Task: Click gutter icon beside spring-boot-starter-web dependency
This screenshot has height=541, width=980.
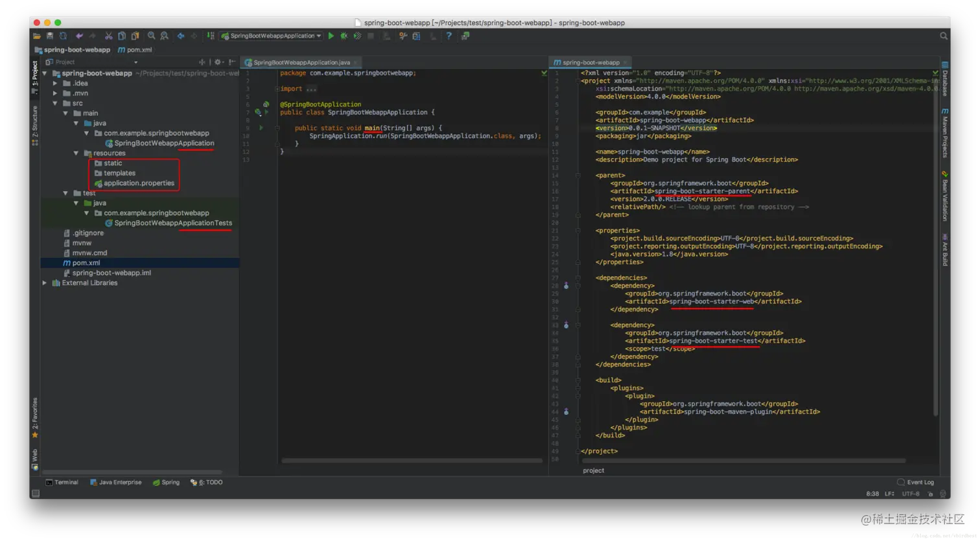Action: 566,286
